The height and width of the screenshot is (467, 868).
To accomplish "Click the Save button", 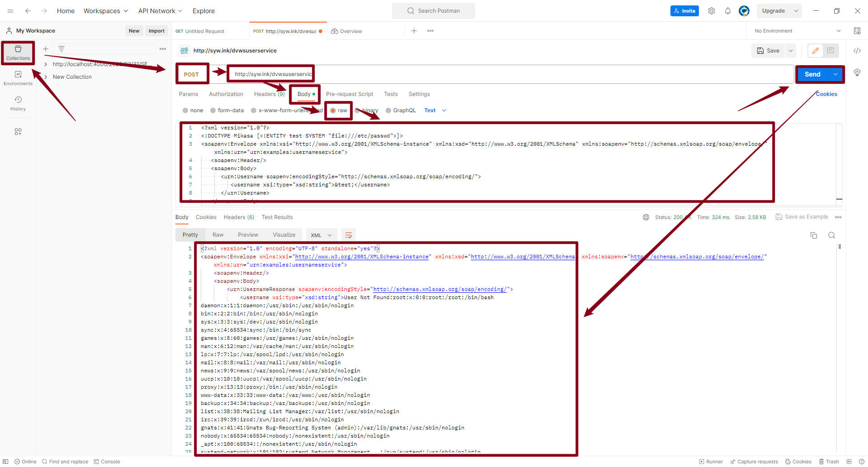I will coord(769,51).
